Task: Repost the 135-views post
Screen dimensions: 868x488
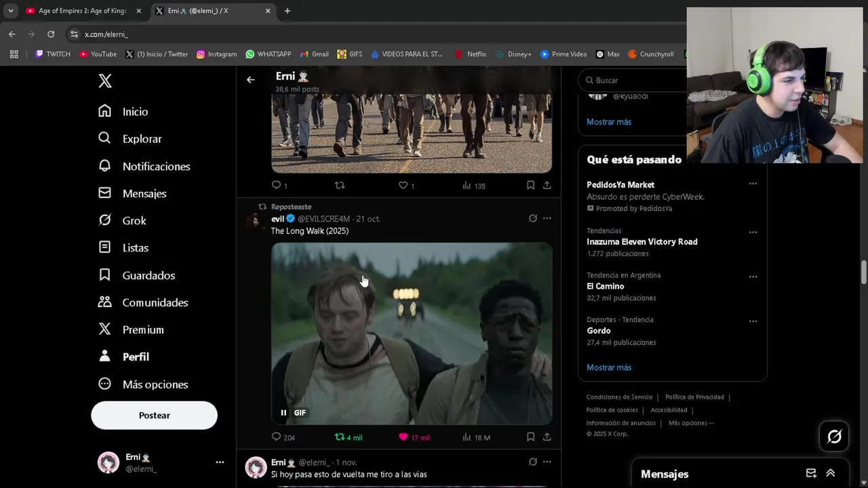Action: pyautogui.click(x=340, y=185)
